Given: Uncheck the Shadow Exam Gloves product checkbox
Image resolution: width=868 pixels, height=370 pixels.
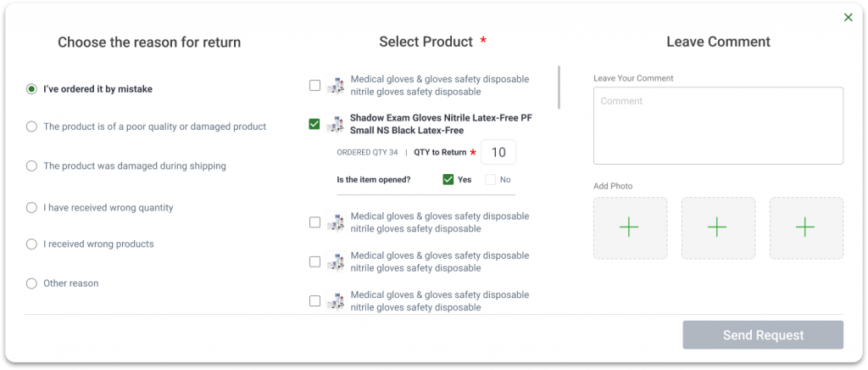Looking at the screenshot, I should [x=314, y=125].
